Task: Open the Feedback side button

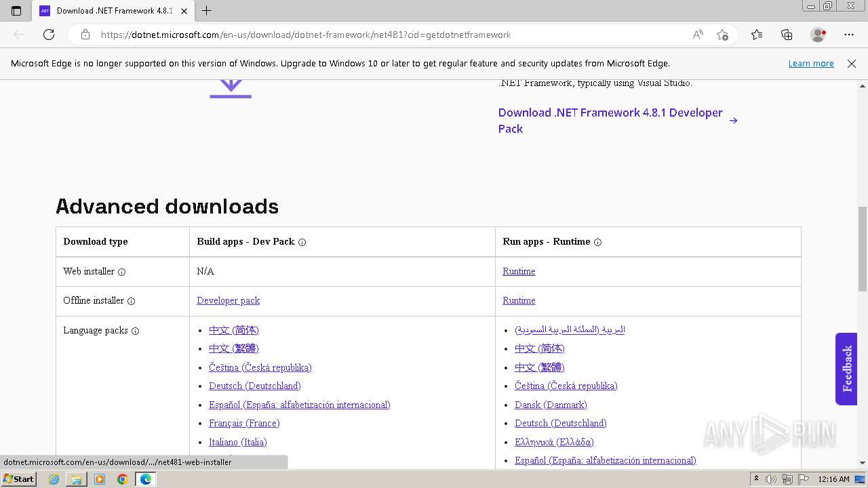Action: coord(846,369)
